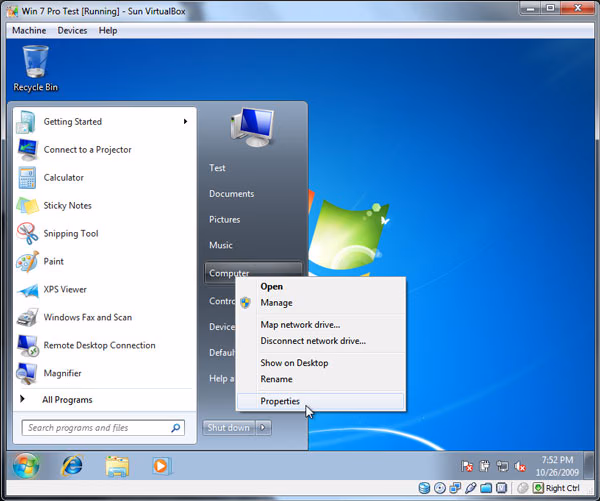Click the Right Ctrl host key indicator

pos(557,488)
